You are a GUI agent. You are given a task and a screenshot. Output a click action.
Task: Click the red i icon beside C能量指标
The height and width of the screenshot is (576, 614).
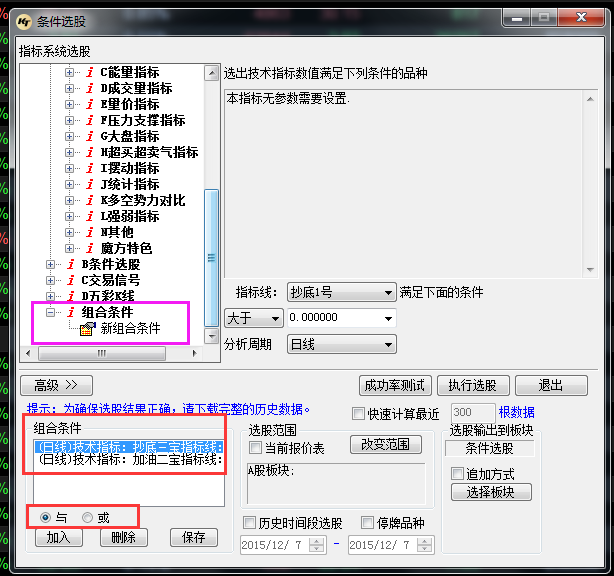coord(90,72)
